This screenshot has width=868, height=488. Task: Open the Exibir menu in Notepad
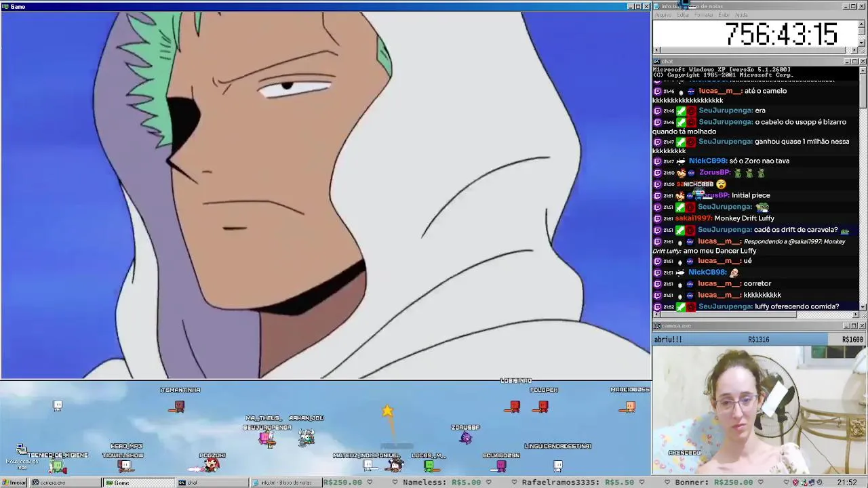724,15
